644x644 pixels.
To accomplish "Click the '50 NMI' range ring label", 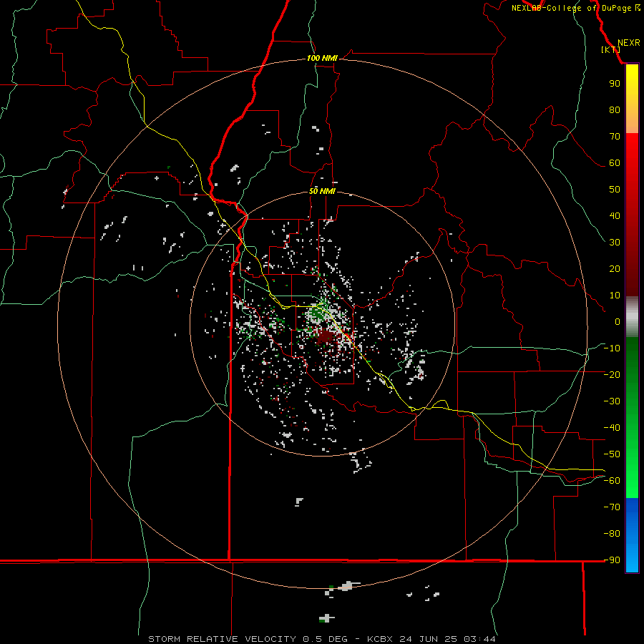I will tap(322, 191).
